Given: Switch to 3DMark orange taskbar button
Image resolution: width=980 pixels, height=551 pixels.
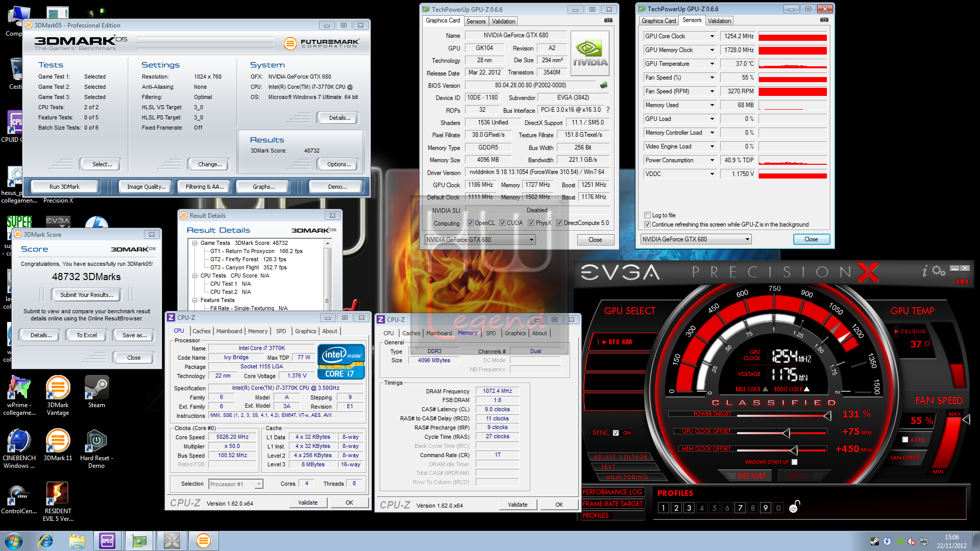Looking at the screenshot, I should [204, 541].
